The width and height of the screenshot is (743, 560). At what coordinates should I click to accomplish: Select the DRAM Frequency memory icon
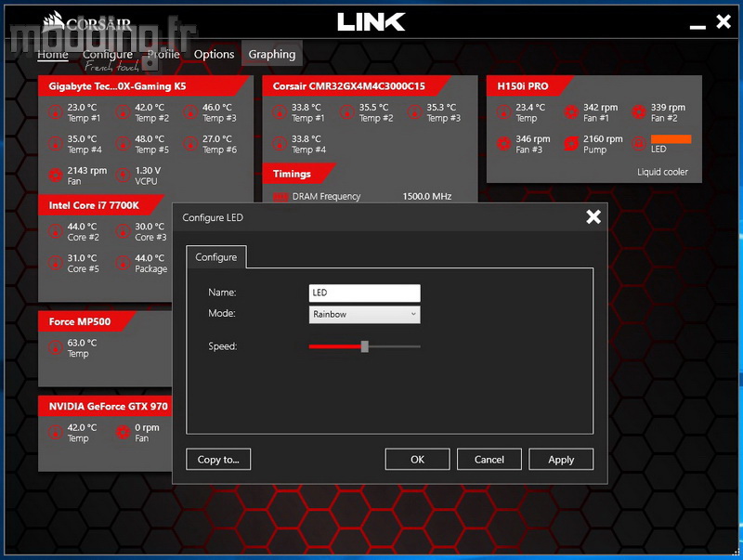point(280,197)
